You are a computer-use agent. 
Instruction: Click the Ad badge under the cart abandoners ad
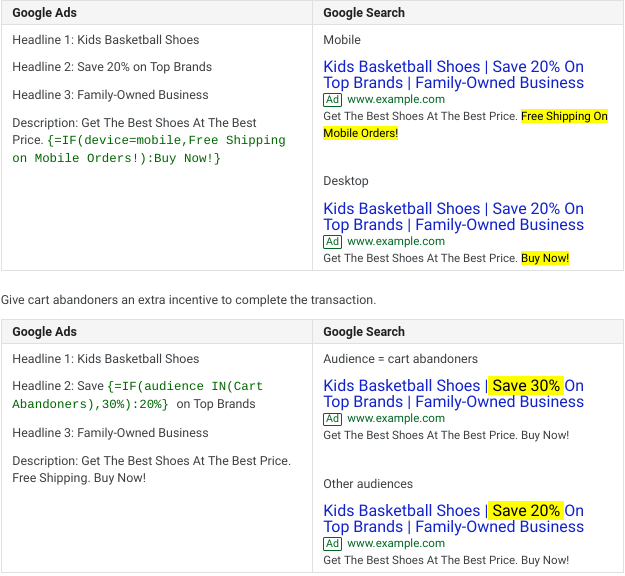[332, 419]
